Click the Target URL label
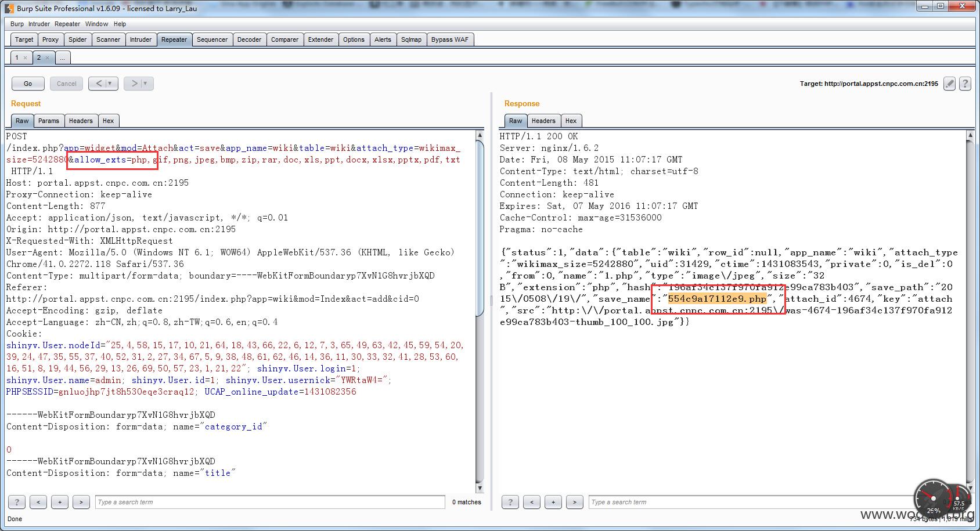Viewport: 980px width, 531px height. click(869, 84)
